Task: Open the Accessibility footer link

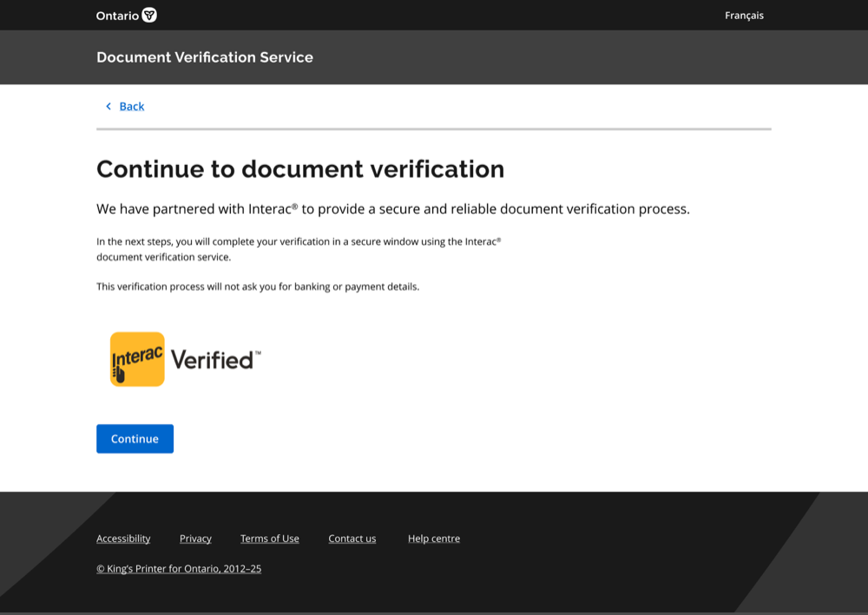Action: point(123,539)
